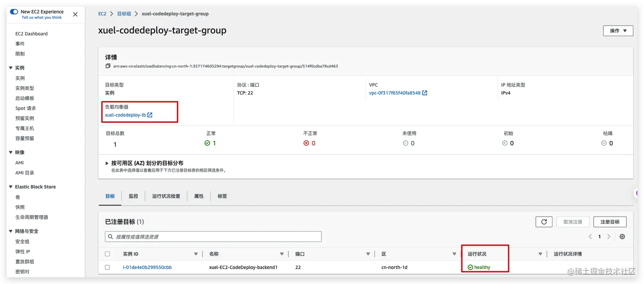Switch to the 属性 tab

199,196
